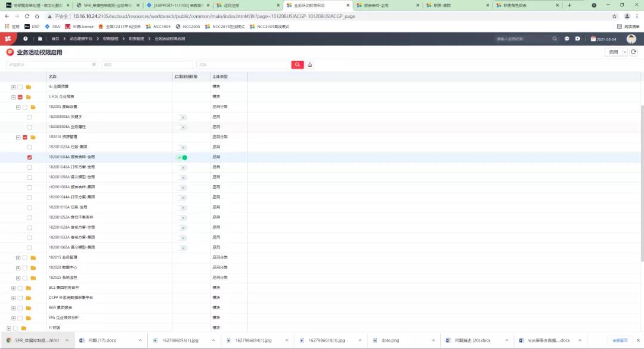Click the refresh icon at top right

pos(634,52)
